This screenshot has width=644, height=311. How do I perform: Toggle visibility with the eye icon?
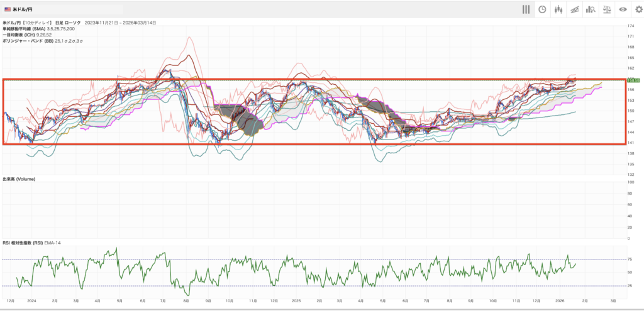click(623, 9)
